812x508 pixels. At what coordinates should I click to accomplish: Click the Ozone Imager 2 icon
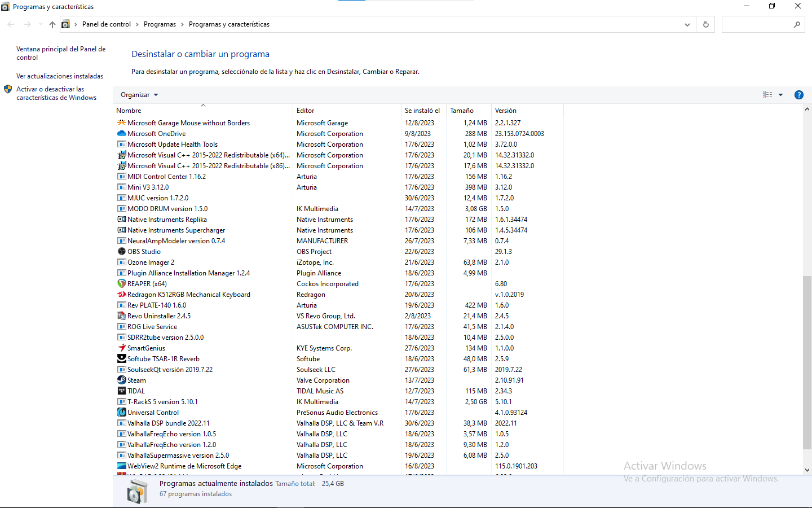pyautogui.click(x=121, y=262)
